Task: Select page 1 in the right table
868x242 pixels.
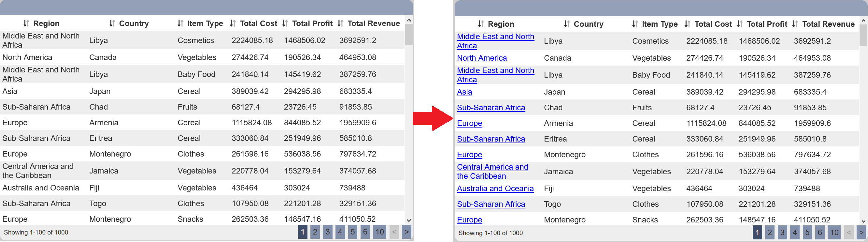Action: [x=757, y=233]
